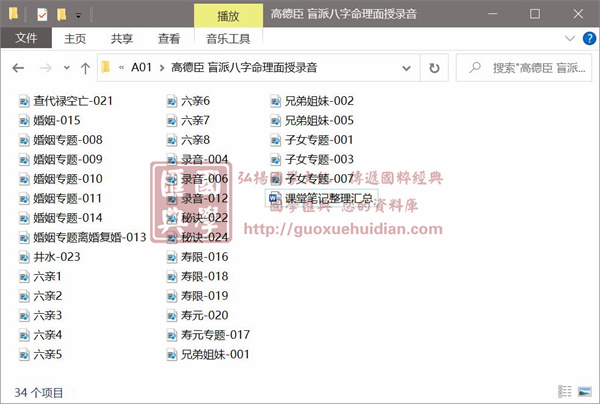The width and height of the screenshot is (600, 404).
Task: Switch to the 共享 ribbon tab
Action: coord(122,38)
